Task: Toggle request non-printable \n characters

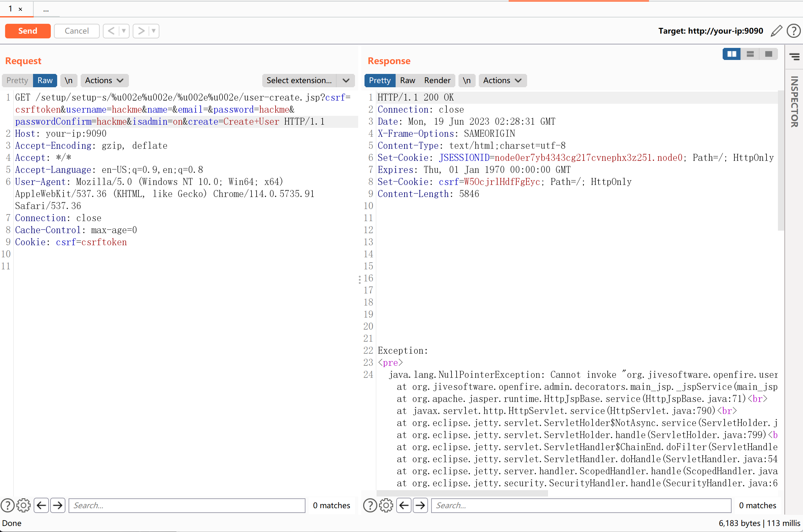Action: coord(69,80)
